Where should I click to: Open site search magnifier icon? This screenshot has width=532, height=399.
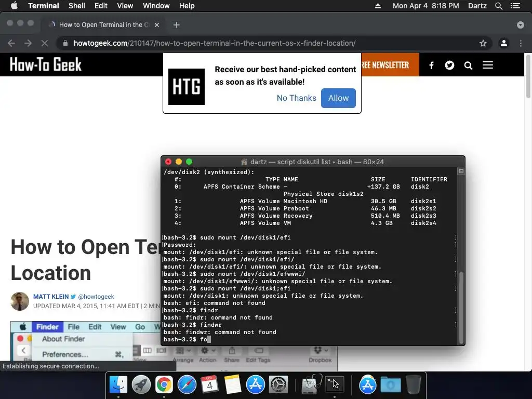click(468, 65)
